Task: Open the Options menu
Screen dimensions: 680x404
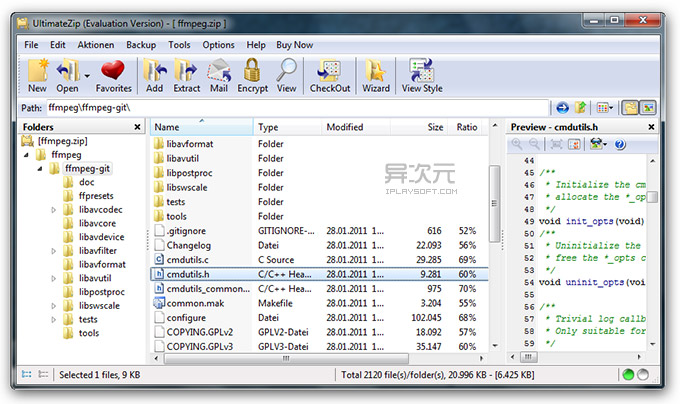Action: click(x=218, y=45)
